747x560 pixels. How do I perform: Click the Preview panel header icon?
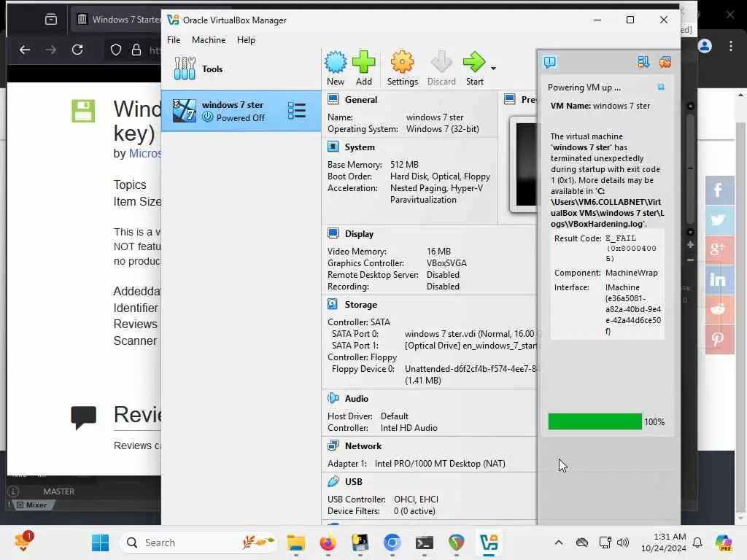click(510, 99)
